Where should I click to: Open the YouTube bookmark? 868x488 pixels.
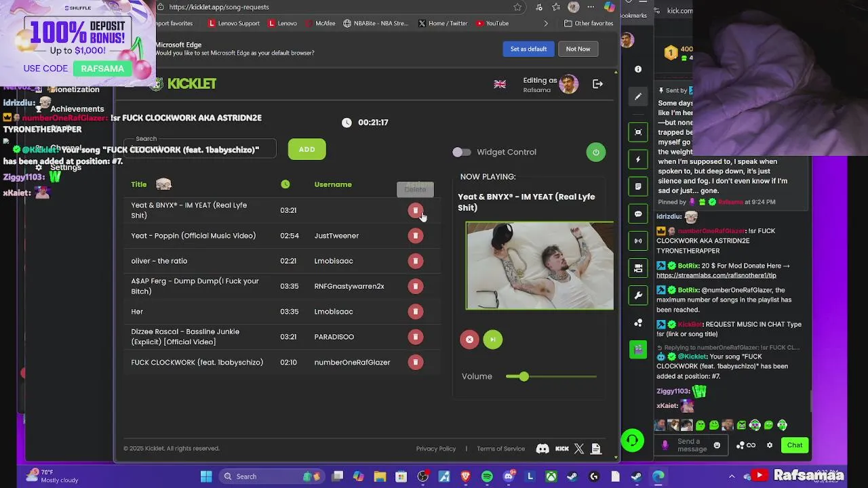492,23
